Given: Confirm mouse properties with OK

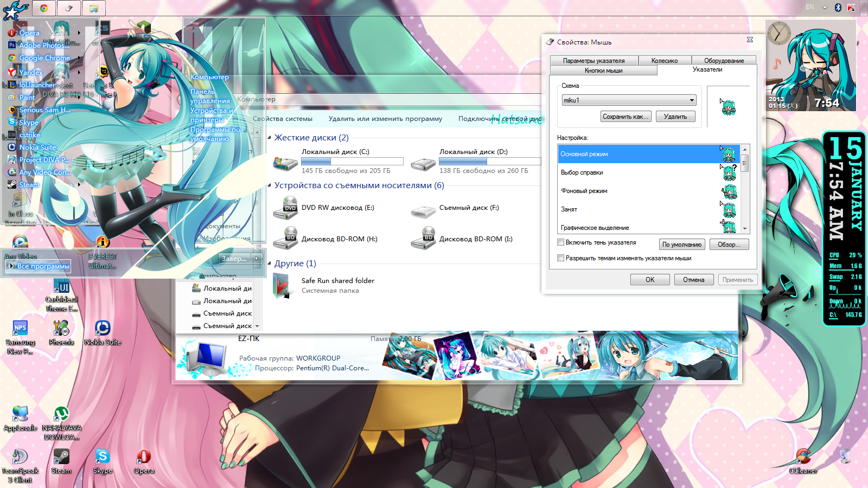Looking at the screenshot, I should point(650,280).
